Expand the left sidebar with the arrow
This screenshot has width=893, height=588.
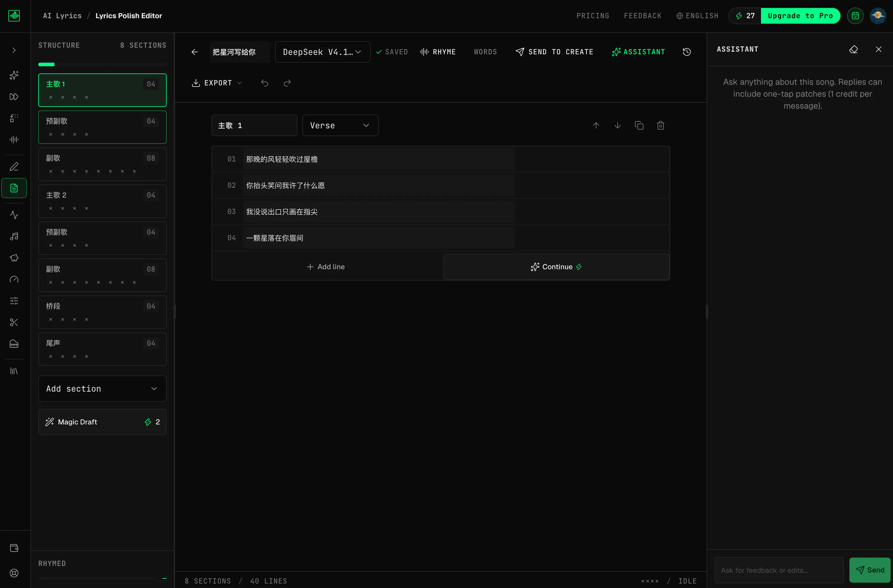[14, 50]
